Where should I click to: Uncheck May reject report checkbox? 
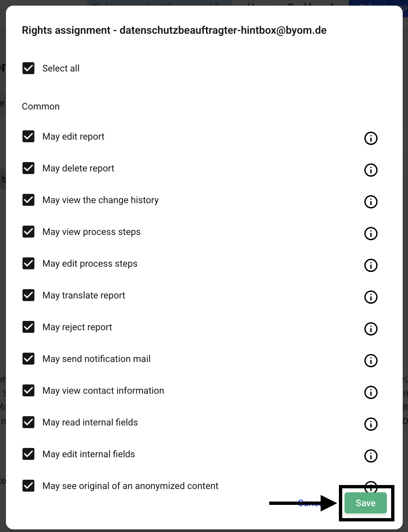pyautogui.click(x=28, y=327)
